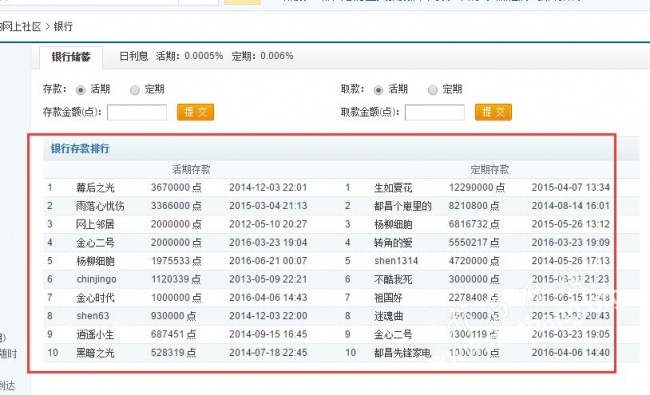Open user 金心二号 in 定期 ranking
The image size is (650, 395).
[x=393, y=334]
